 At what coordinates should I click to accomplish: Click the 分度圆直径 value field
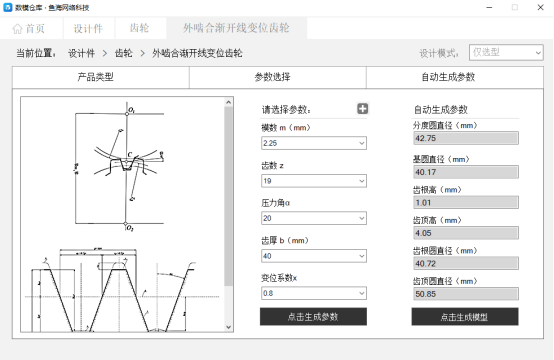pyautogui.click(x=466, y=138)
